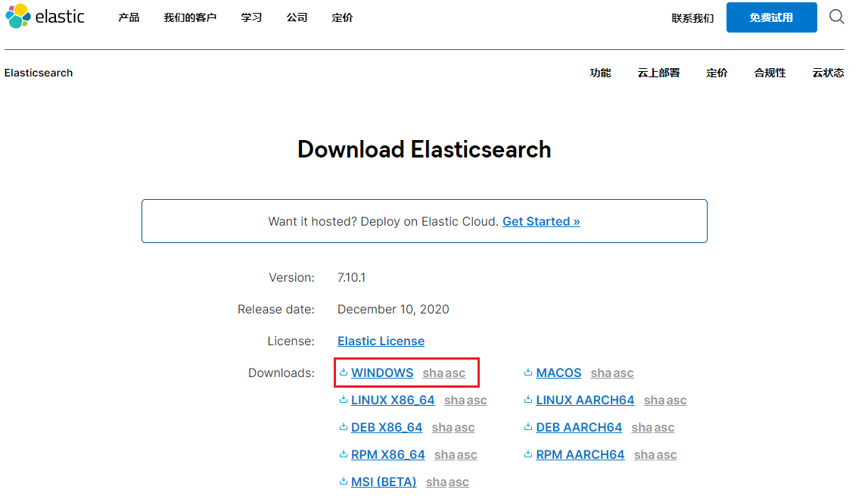Viewport: 868px width, 502px height.
Task: Download the LINUX X86_64 package
Action: pyautogui.click(x=393, y=400)
